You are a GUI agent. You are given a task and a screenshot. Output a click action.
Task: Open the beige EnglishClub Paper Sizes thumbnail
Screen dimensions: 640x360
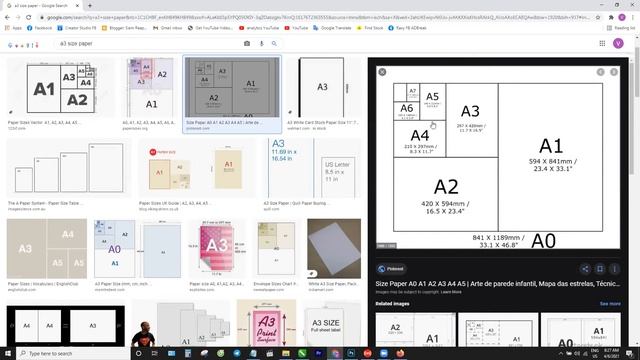tap(47, 249)
